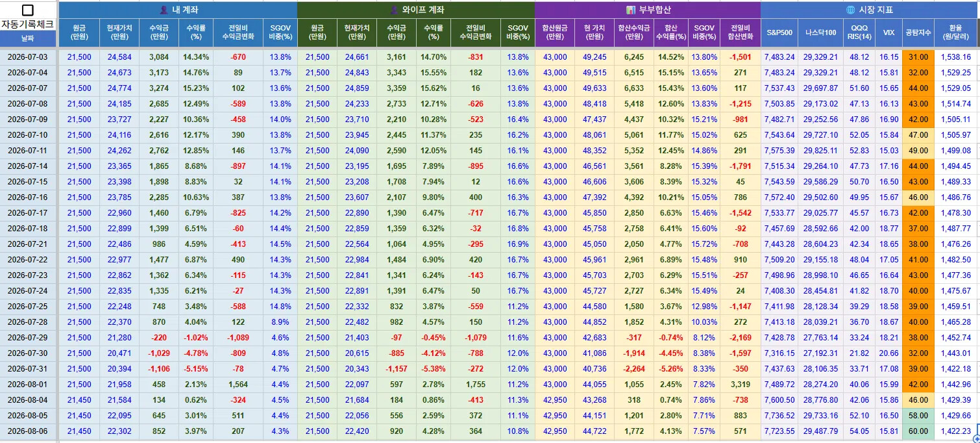Select the 2026-07-31 date cell
This screenshot has height=443, width=980.
28,369
